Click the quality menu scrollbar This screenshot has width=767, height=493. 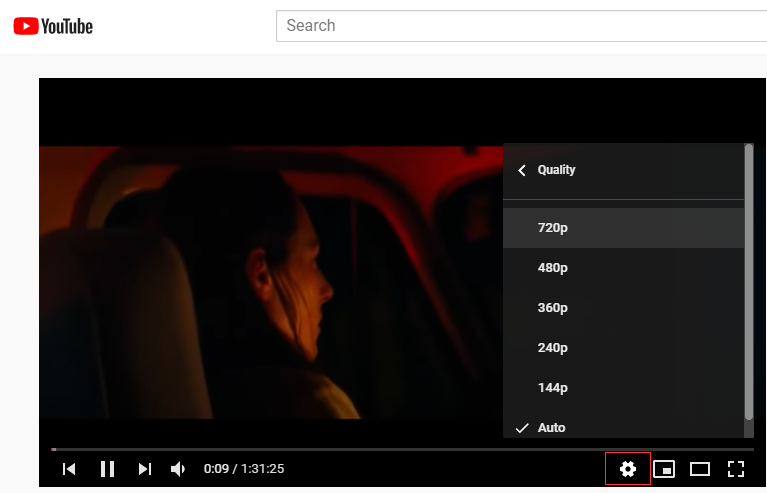(749, 282)
